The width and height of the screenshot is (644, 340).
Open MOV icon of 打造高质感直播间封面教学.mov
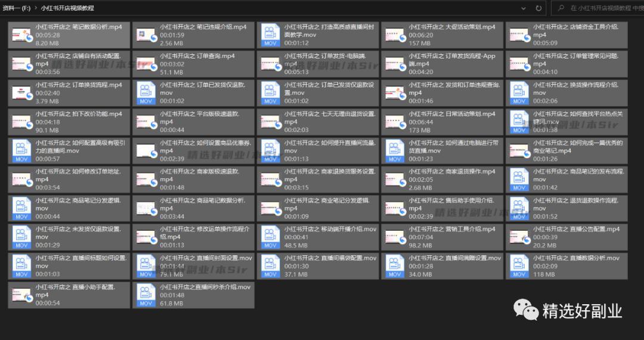[x=270, y=35]
